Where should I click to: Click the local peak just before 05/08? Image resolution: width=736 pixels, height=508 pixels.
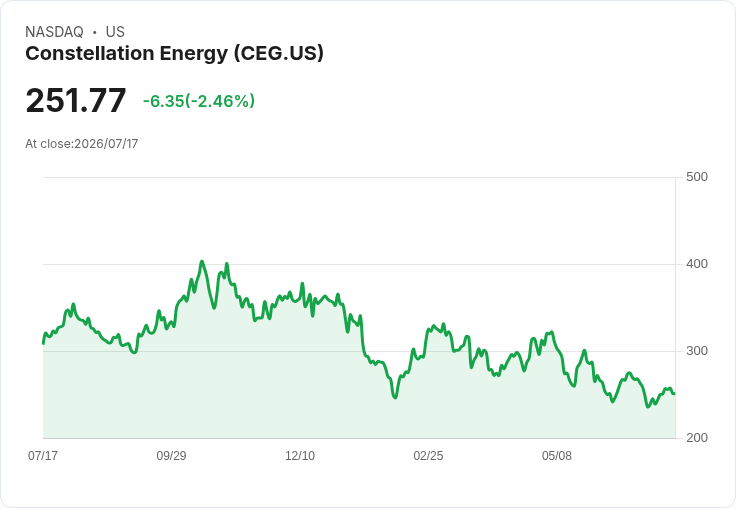pos(552,332)
